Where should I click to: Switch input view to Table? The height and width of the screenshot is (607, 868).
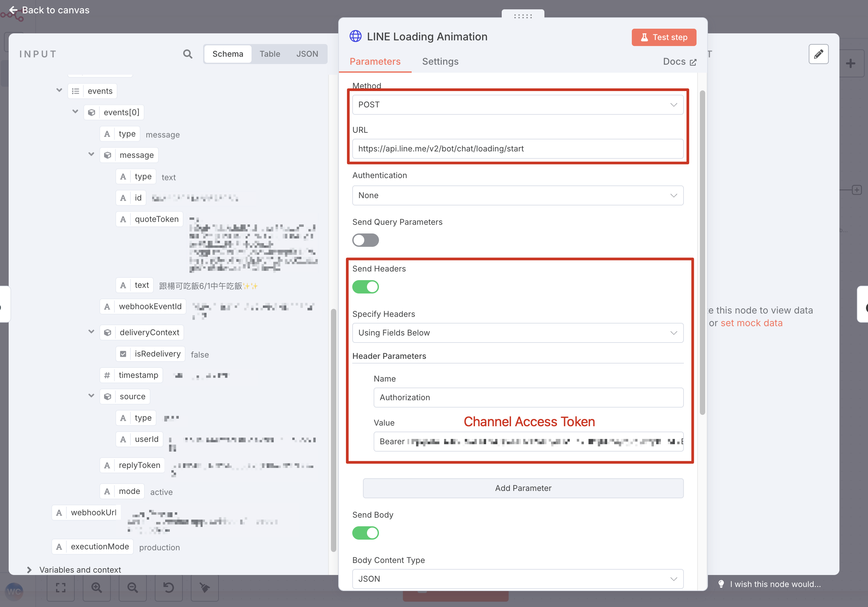click(270, 54)
